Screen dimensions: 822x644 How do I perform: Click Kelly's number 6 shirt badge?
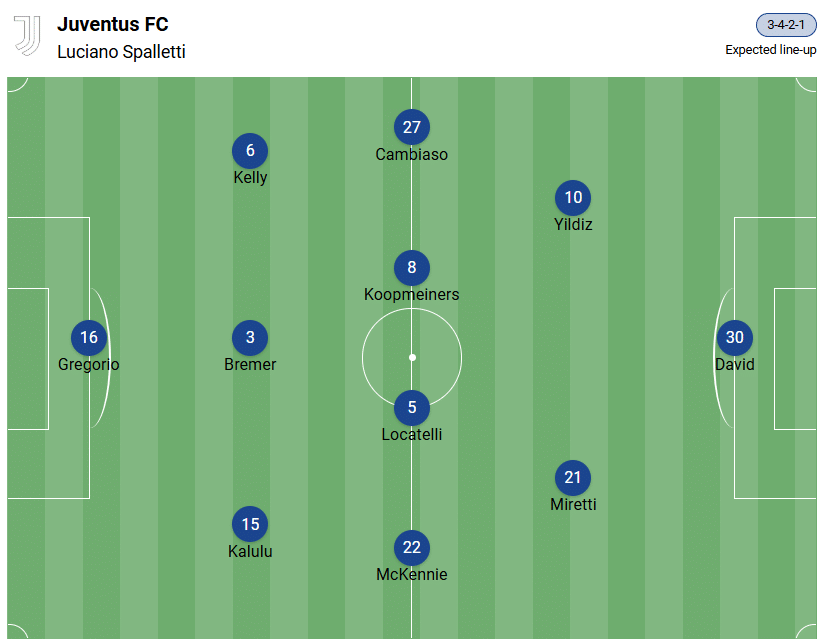point(250,151)
